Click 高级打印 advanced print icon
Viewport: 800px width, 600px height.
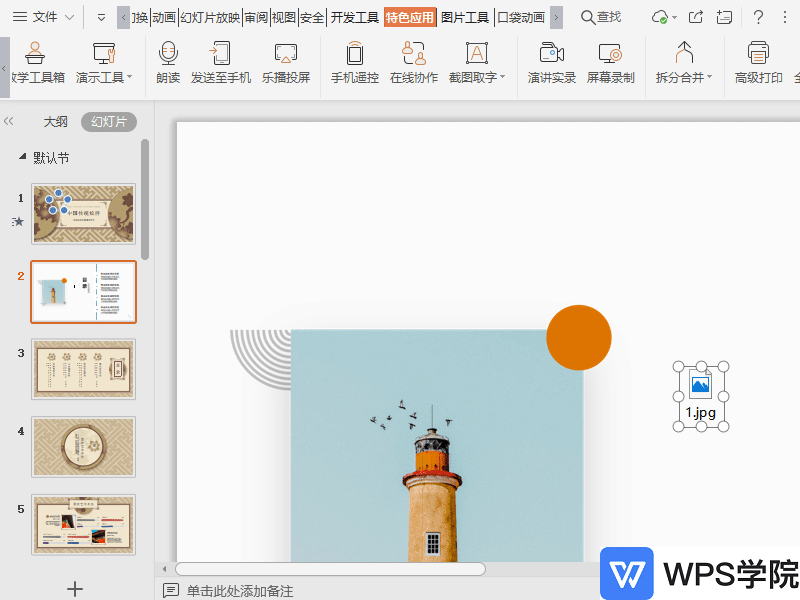(759, 62)
